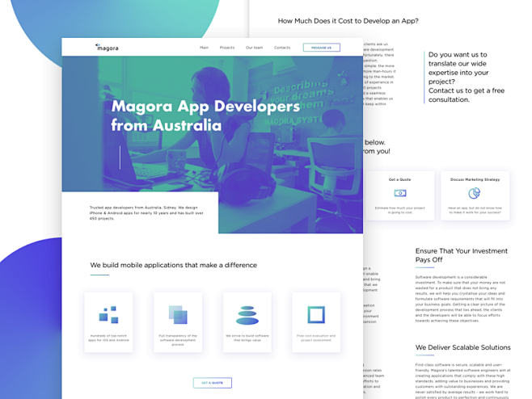The height and width of the screenshot is (399, 532).
Task: Click 'Trusted app developers from Australia' paragraph
Action: pyautogui.click(x=146, y=213)
